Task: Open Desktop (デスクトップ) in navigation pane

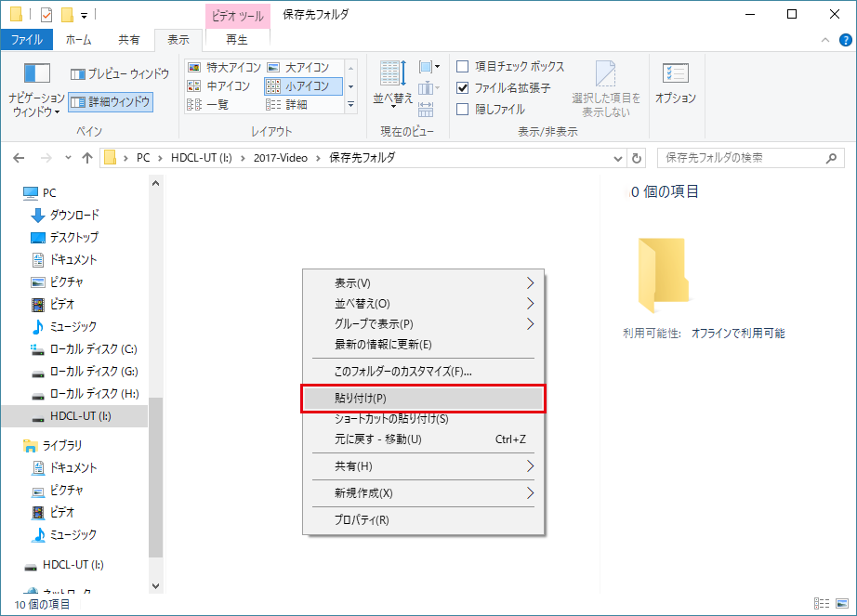Action: pyautogui.click(x=64, y=238)
